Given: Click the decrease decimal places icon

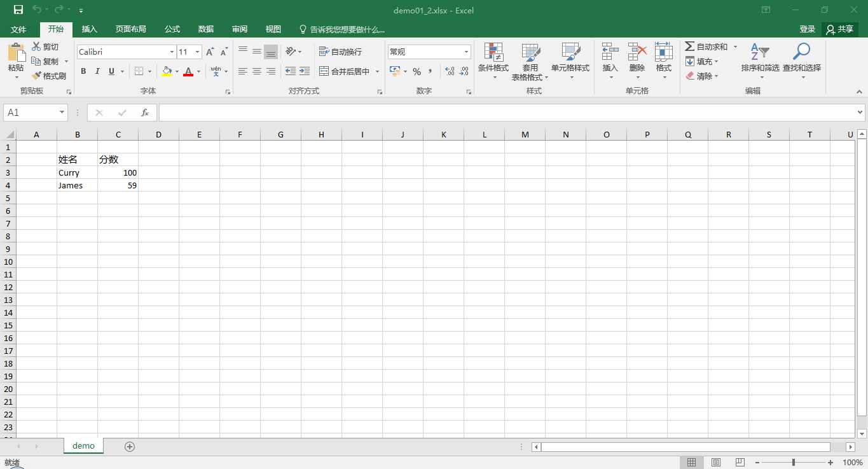Looking at the screenshot, I should coord(465,71).
